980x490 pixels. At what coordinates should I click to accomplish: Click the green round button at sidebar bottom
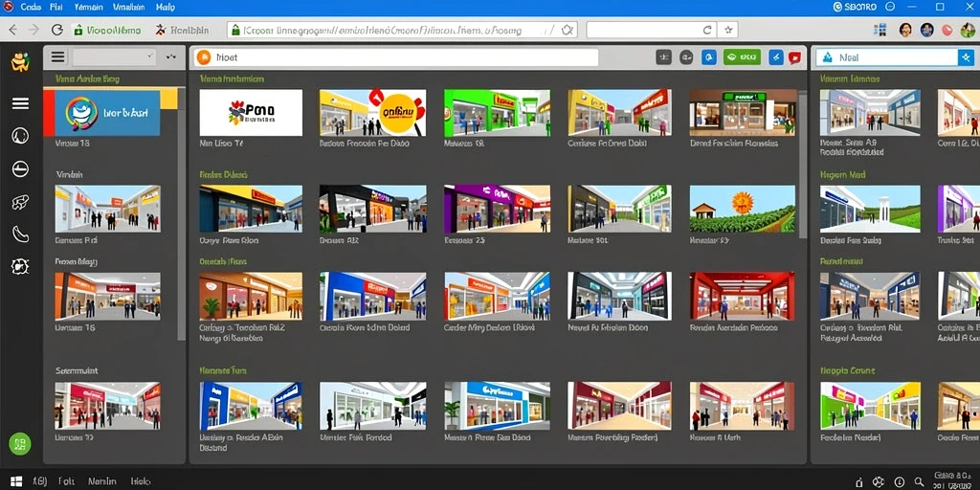20,444
